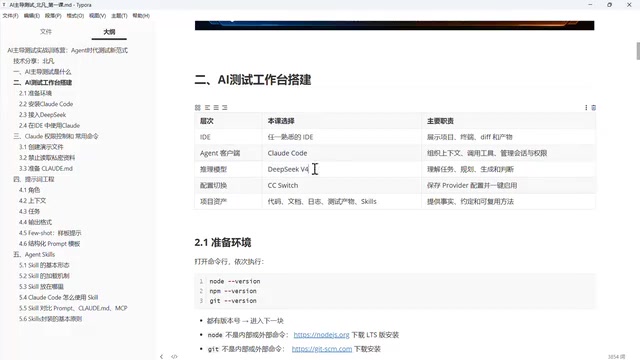Switch sidebar to 文件 tab
Viewport: 640px width, 360px height.
46,31
